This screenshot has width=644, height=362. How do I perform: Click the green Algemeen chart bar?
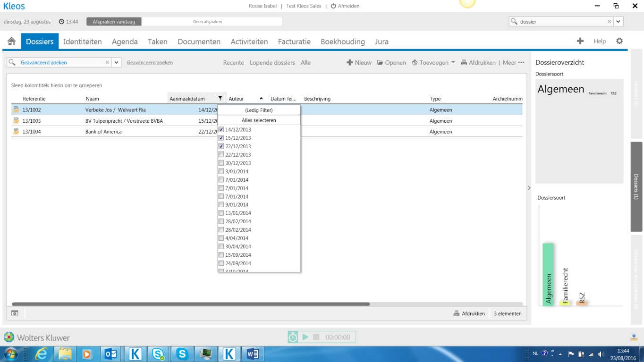point(548,274)
